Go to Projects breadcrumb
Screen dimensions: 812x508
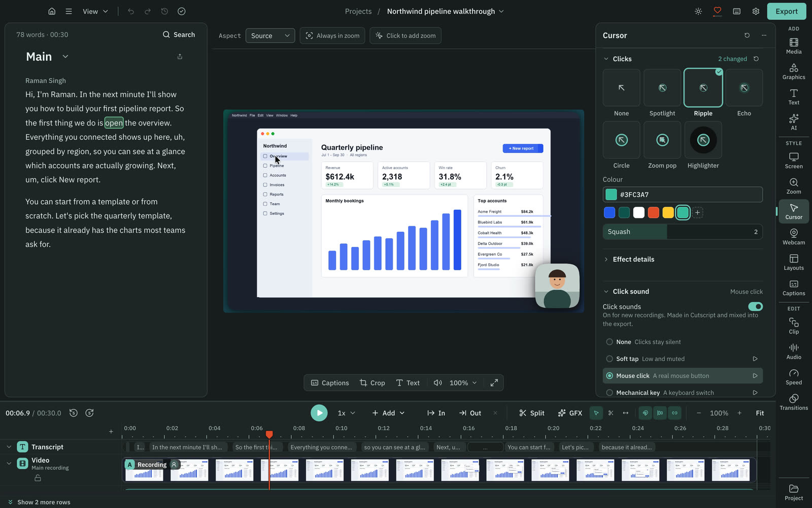tap(358, 11)
